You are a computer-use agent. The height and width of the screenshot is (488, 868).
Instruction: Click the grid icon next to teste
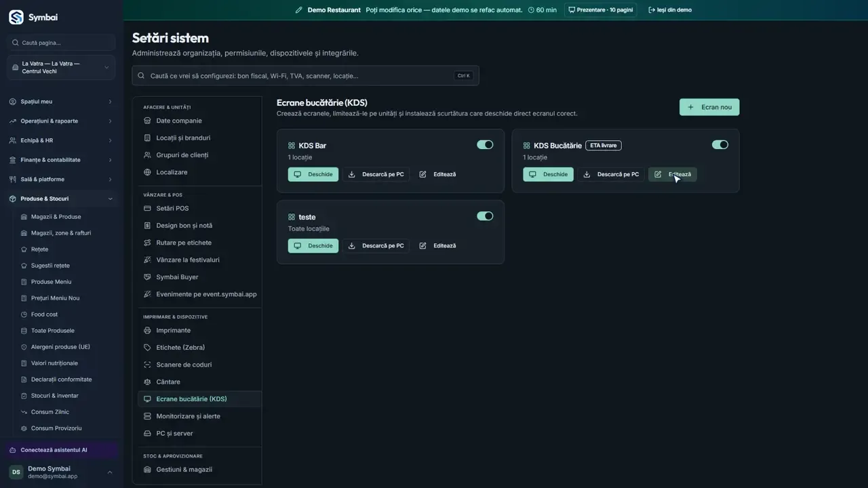click(x=292, y=217)
